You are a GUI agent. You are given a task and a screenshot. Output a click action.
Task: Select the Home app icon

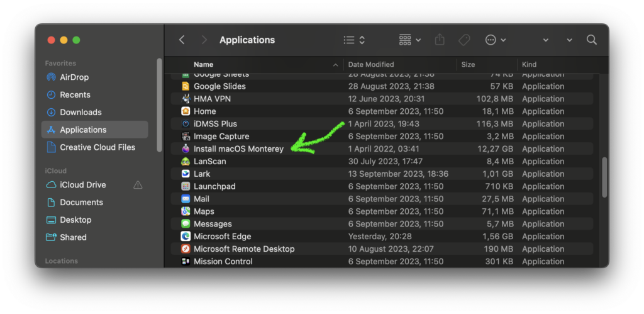point(186,111)
